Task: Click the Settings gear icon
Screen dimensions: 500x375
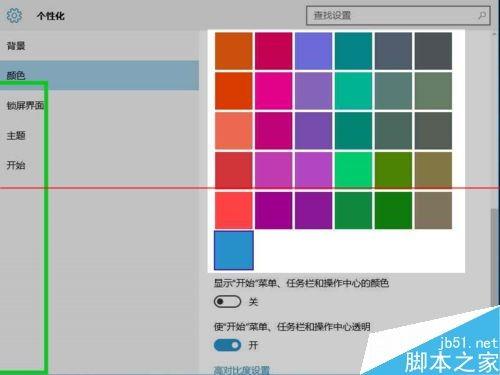Action: pyautogui.click(x=14, y=15)
